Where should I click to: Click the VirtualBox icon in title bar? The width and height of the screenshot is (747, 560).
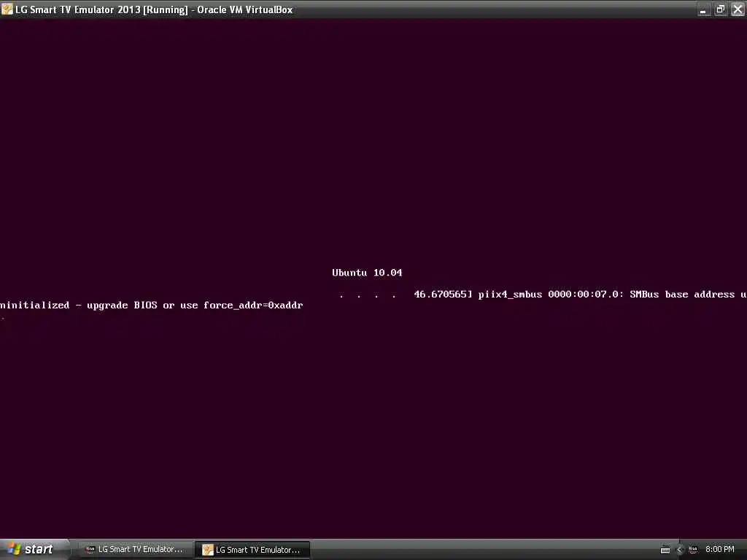click(7, 9)
